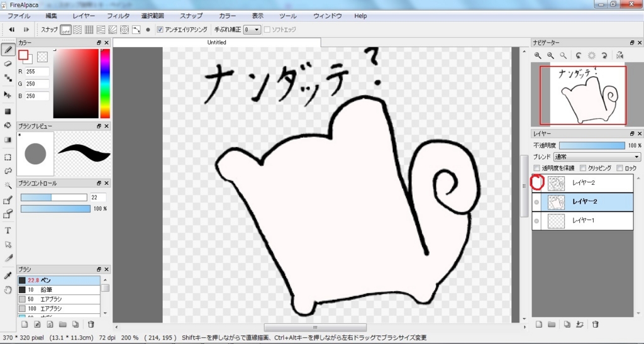Select the Move tool

point(8,95)
